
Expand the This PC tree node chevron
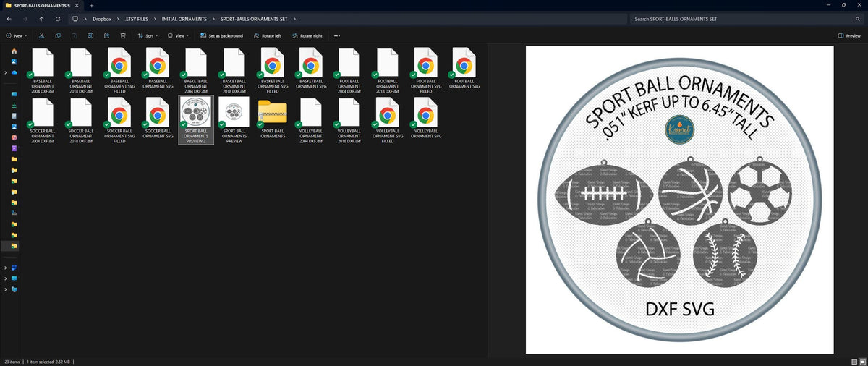coord(6,278)
